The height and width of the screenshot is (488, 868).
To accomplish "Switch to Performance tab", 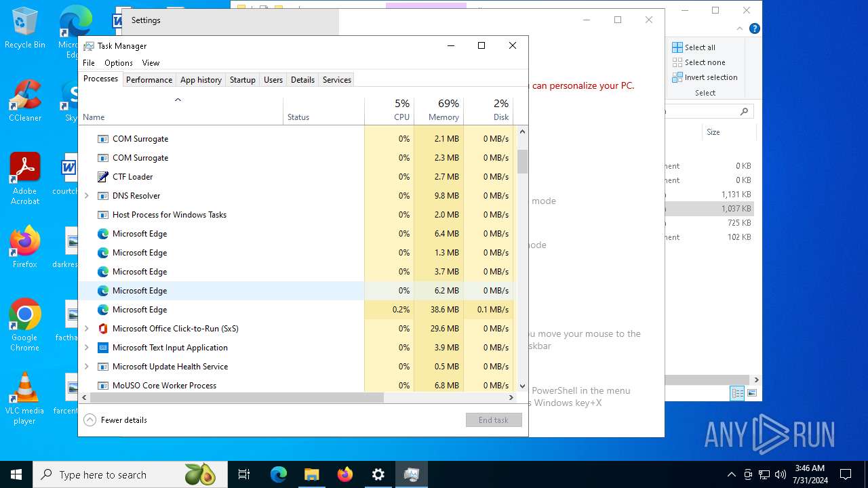I will (x=149, y=80).
